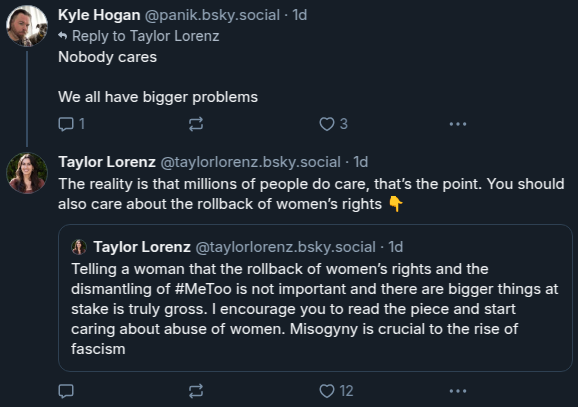Open the quoted post about #MeToo
578x407 pixels.
pos(315,298)
